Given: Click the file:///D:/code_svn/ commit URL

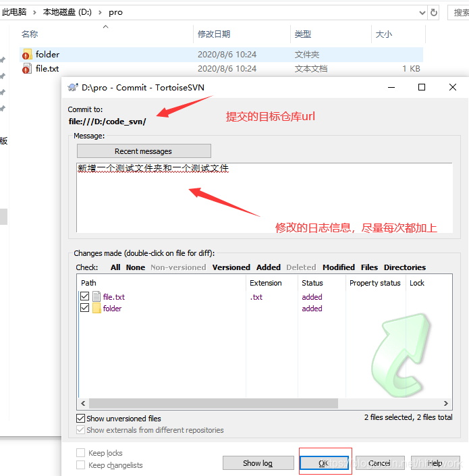Looking at the screenshot, I should [x=107, y=122].
